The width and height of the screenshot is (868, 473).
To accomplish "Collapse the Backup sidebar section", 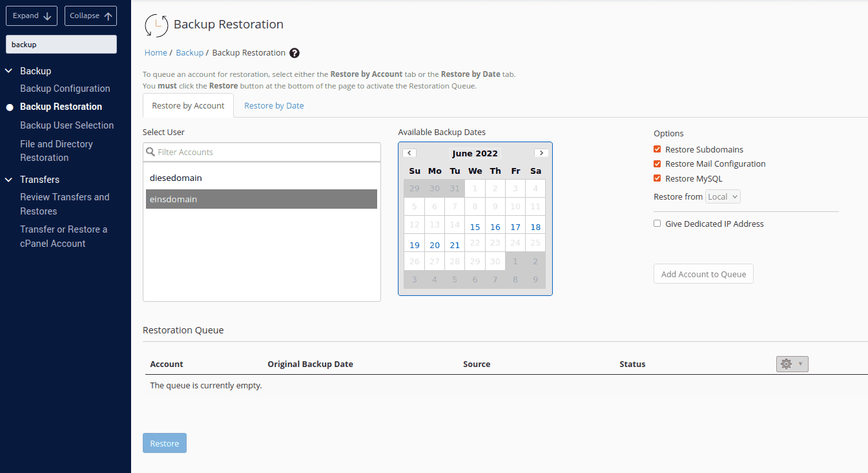I will [9, 71].
